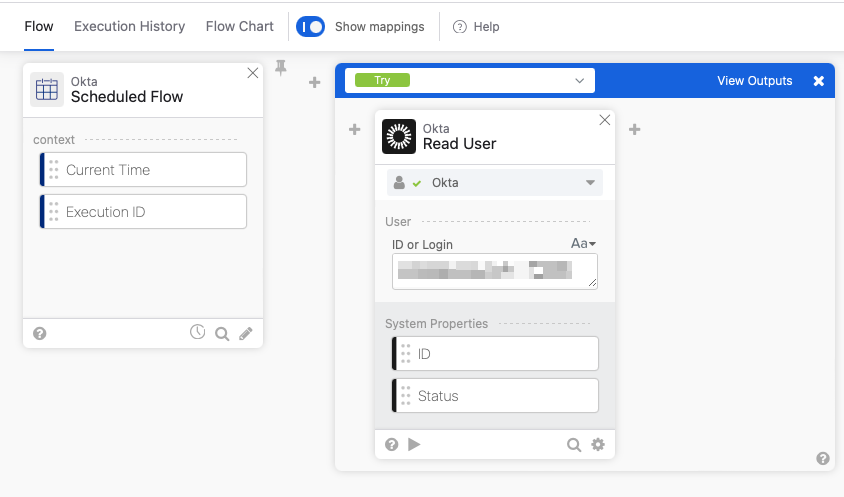Image resolution: width=844 pixels, height=497 pixels.
Task: Click drag handle dots of Status field
Action: click(406, 396)
